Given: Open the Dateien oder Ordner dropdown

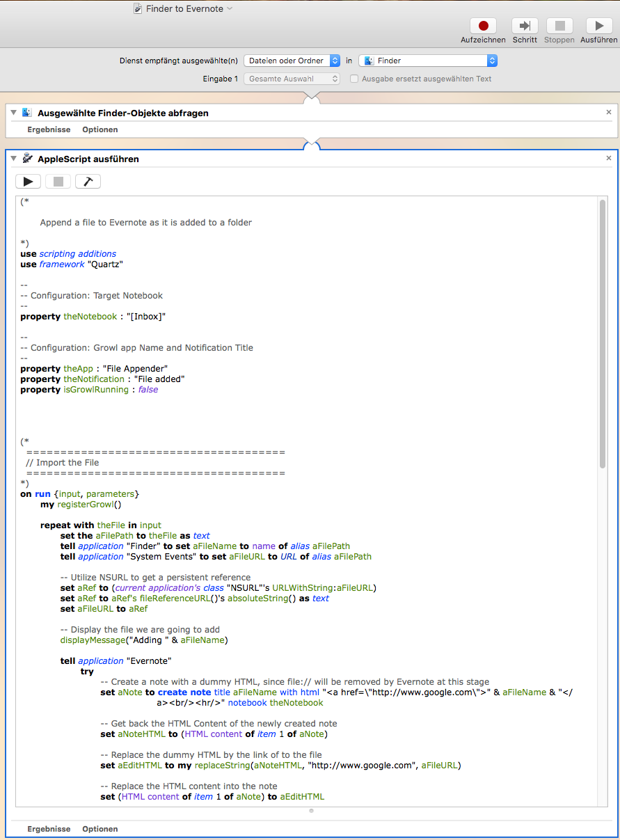Looking at the screenshot, I should pos(292,61).
